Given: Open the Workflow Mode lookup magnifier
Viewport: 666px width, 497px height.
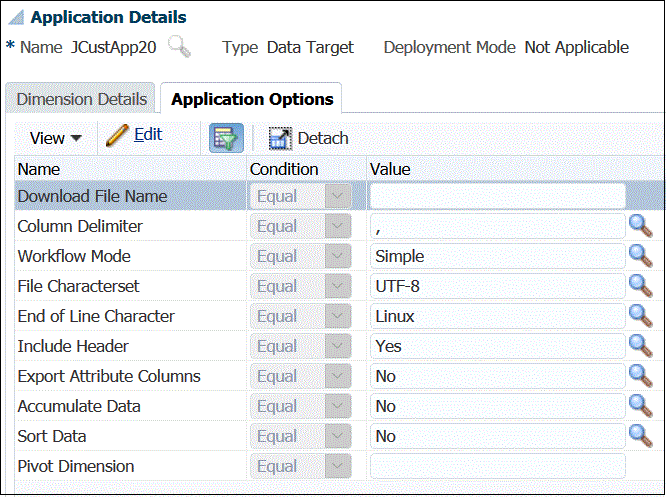Looking at the screenshot, I should [x=640, y=256].
